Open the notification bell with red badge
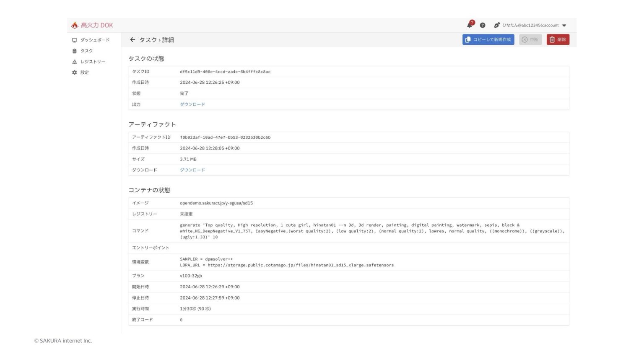644x362 pixels. coord(469,25)
